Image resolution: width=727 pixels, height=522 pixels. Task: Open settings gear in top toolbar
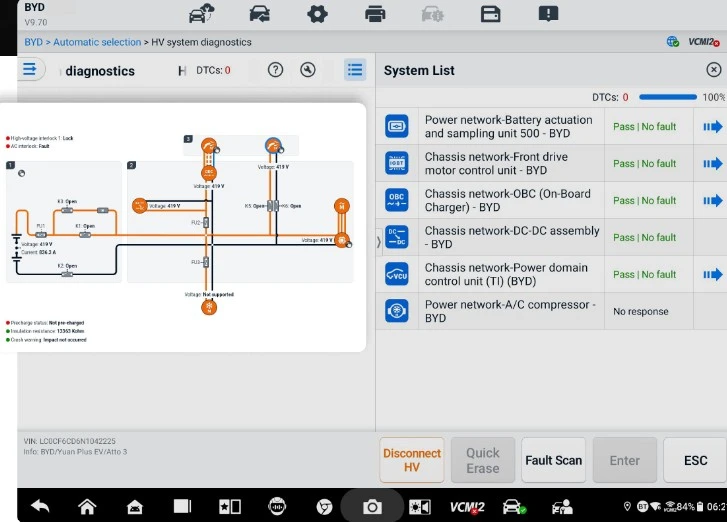[317, 14]
